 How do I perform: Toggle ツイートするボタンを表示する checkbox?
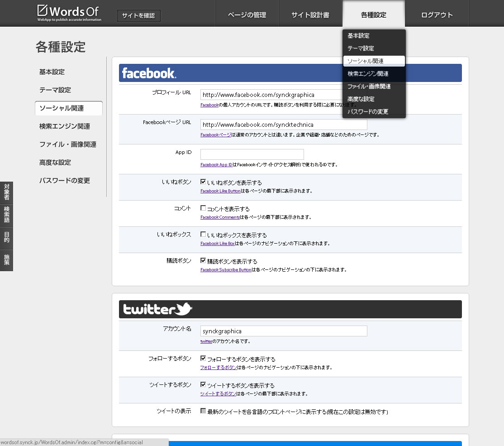click(x=203, y=384)
